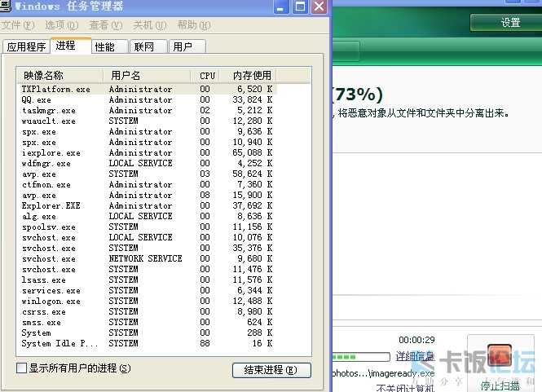This screenshot has width=542, height=392.
Task: Select the System process row using 288 K
Action: [x=147, y=333]
